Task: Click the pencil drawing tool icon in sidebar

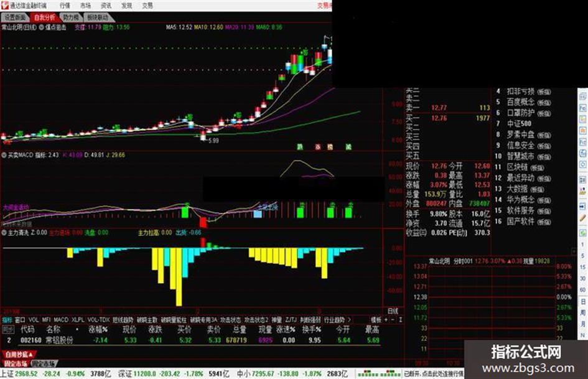Action: 583,218
